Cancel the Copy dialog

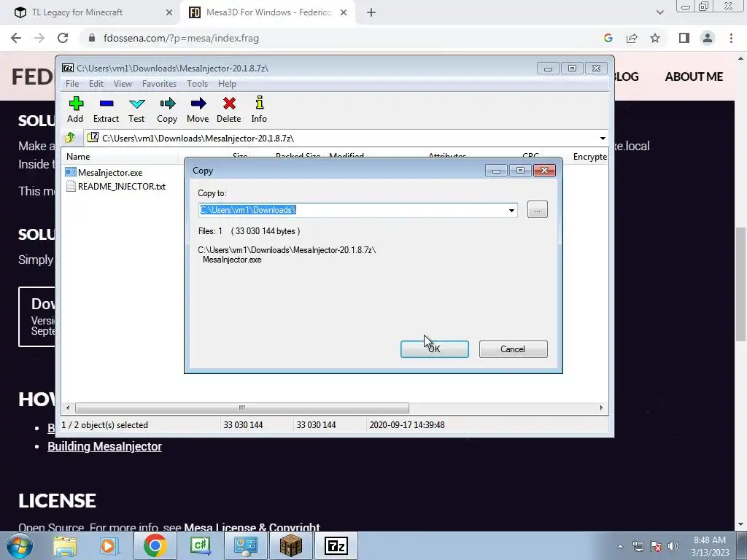[513, 349]
